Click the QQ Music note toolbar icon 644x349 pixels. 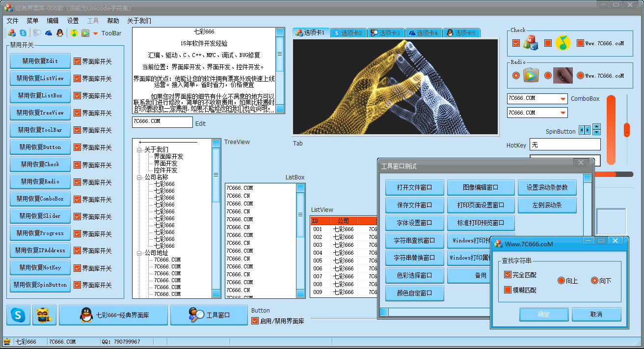tap(74, 33)
